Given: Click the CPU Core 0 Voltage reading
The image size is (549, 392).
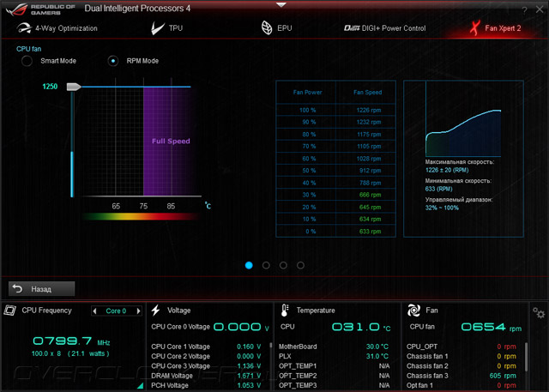Looking at the screenshot, I should (x=241, y=327).
